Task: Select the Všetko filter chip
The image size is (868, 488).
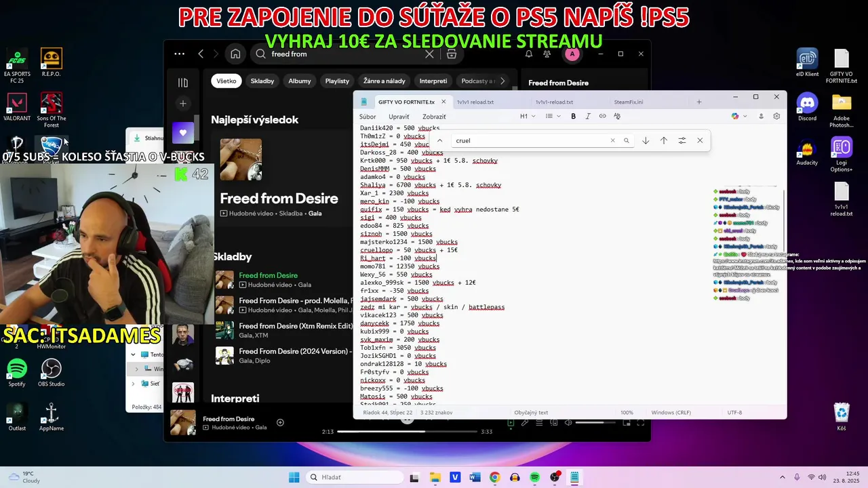Action: (226, 81)
